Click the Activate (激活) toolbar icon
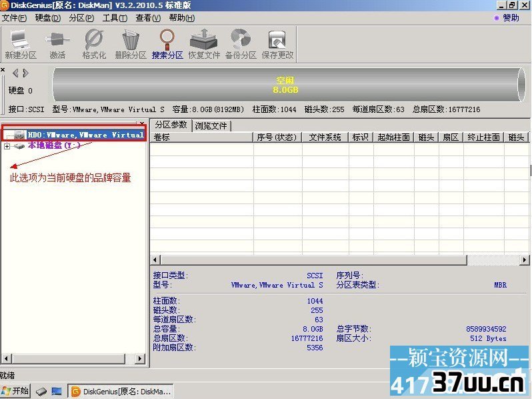The width and height of the screenshot is (532, 399). click(x=57, y=39)
